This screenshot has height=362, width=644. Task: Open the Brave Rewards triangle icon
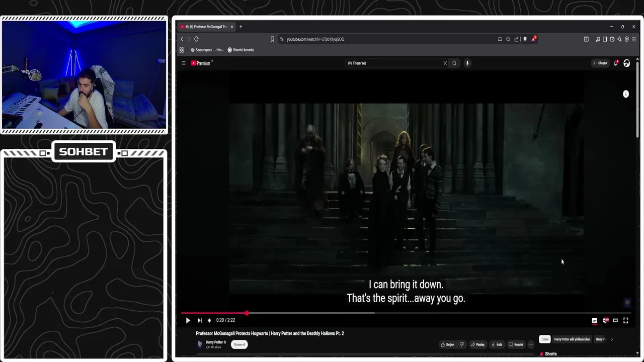click(534, 39)
